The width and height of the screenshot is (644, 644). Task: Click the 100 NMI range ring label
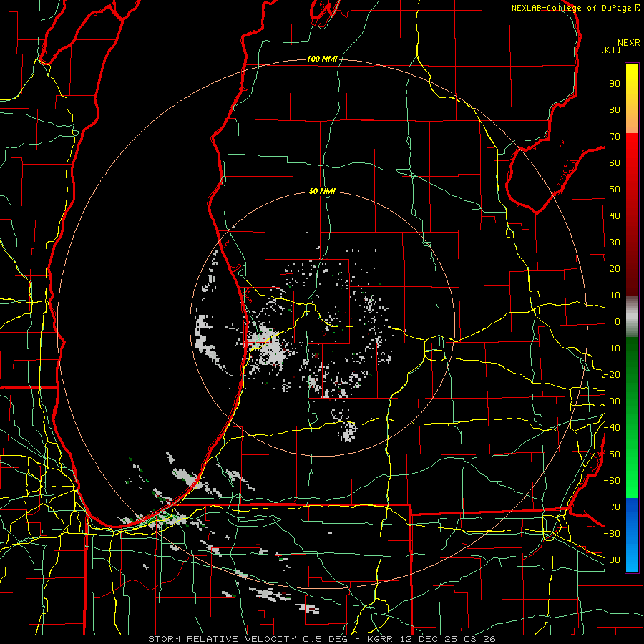[322, 59]
